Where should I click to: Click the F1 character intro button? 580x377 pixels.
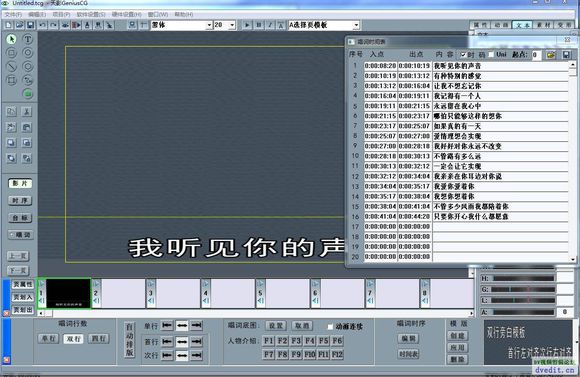pos(269,341)
